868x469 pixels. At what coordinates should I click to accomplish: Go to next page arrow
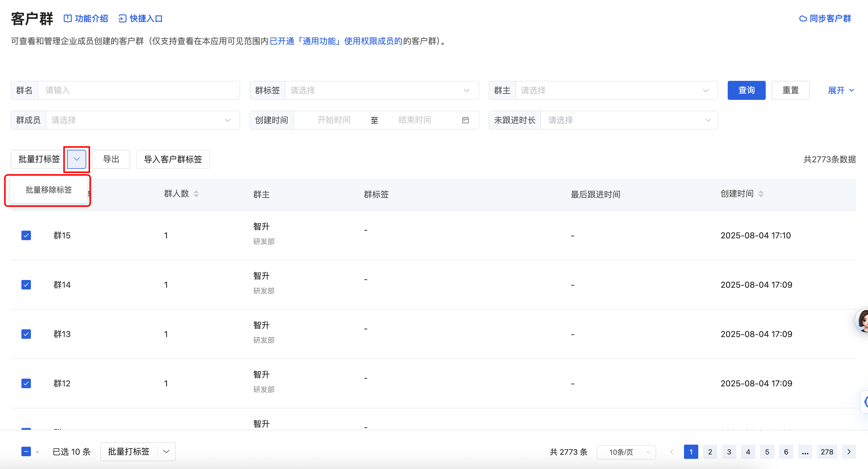pos(849,452)
